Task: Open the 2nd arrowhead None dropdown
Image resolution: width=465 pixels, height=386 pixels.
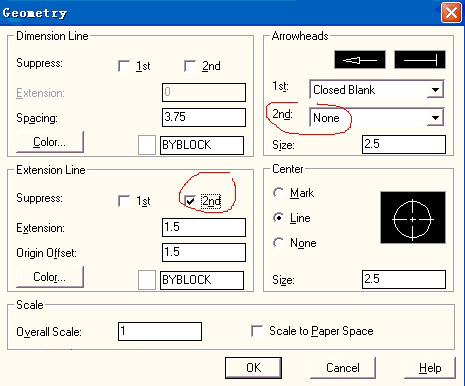Action: pyautogui.click(x=377, y=117)
